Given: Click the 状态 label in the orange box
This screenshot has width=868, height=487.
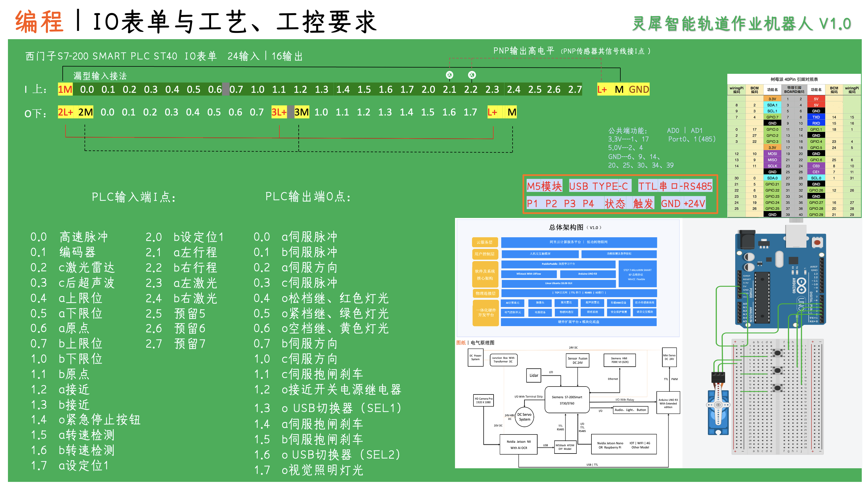Looking at the screenshot, I should coord(615,203).
